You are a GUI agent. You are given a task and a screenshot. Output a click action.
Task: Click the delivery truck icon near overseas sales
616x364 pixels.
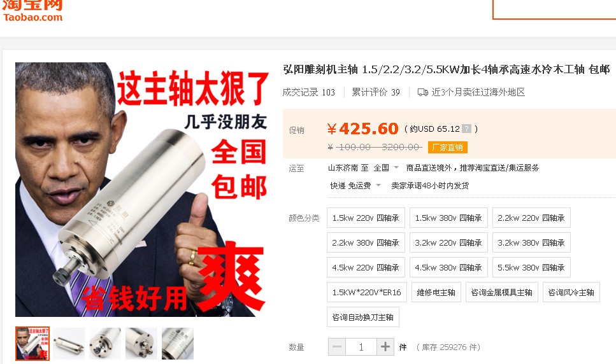pos(423,92)
